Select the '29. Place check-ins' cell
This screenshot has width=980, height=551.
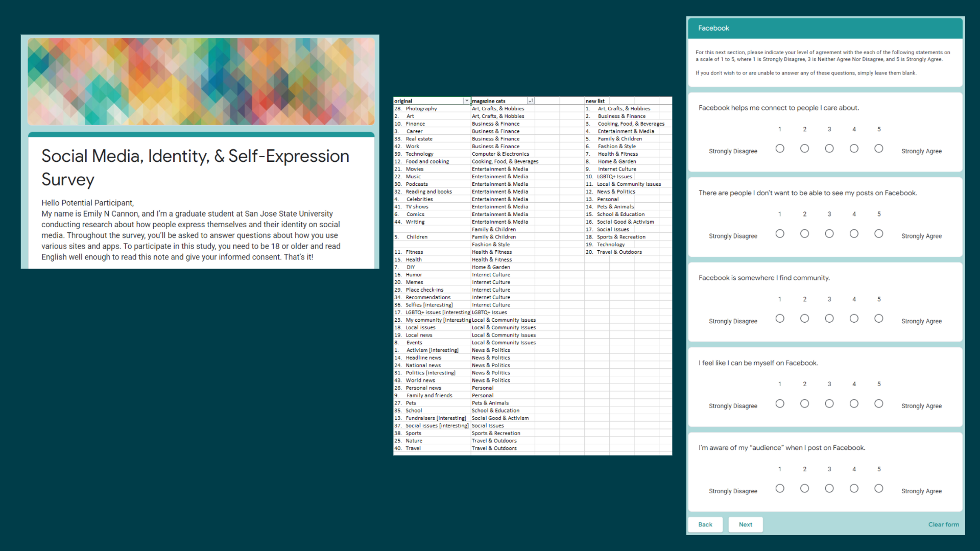[432, 290]
